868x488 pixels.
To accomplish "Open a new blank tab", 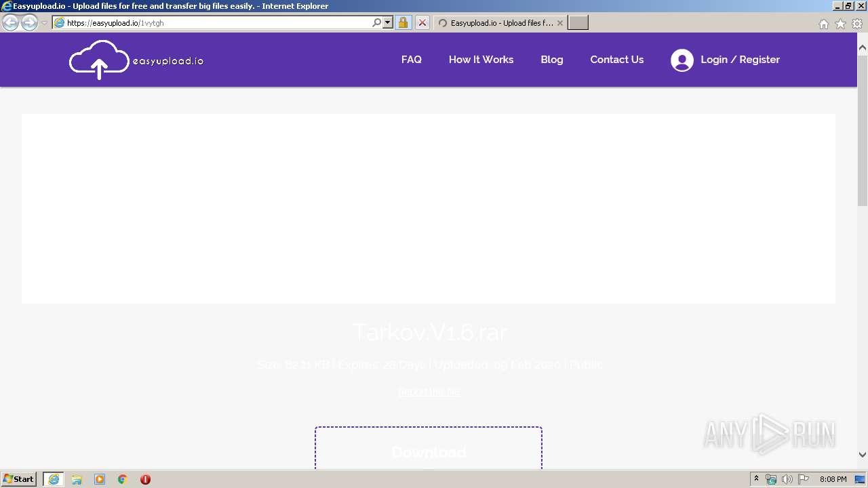I will pos(578,22).
